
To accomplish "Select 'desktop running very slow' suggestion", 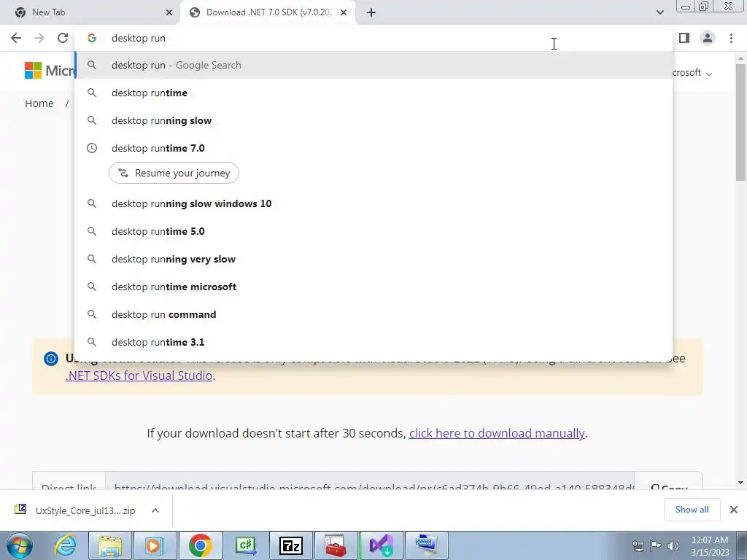I will tap(373, 259).
